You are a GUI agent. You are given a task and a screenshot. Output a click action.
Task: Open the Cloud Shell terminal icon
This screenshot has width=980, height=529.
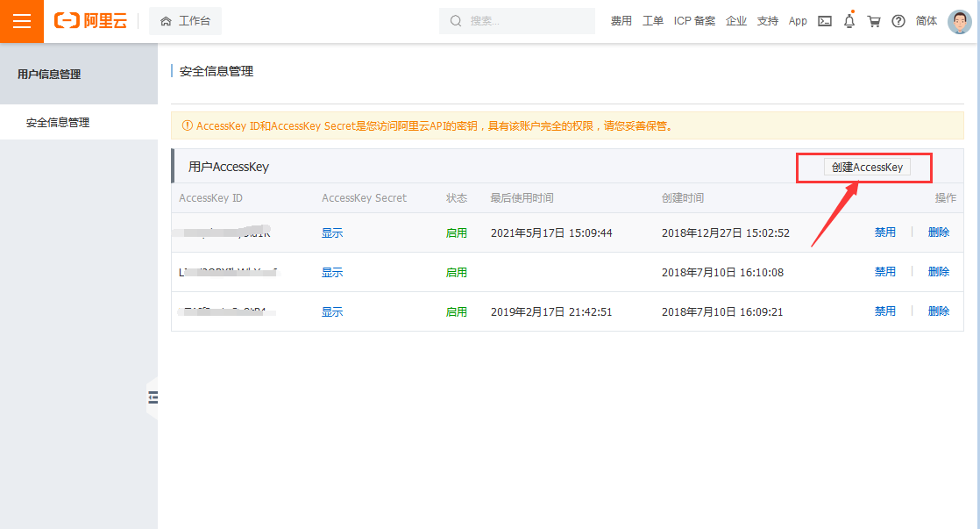pyautogui.click(x=824, y=21)
